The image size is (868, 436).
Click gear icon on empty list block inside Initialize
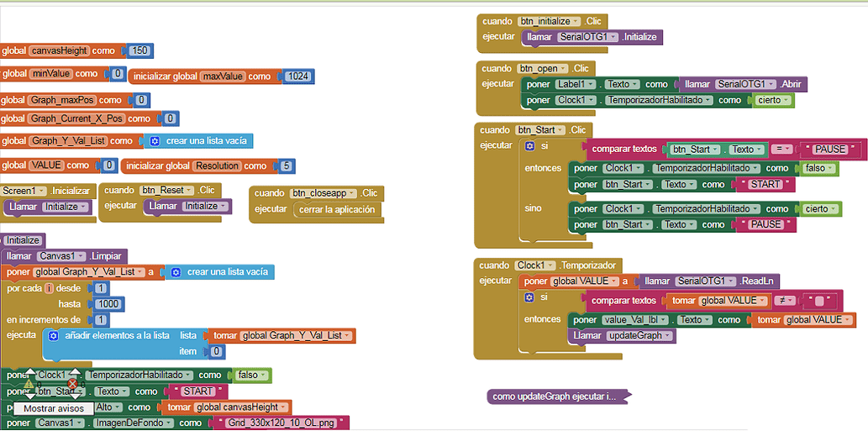(176, 272)
